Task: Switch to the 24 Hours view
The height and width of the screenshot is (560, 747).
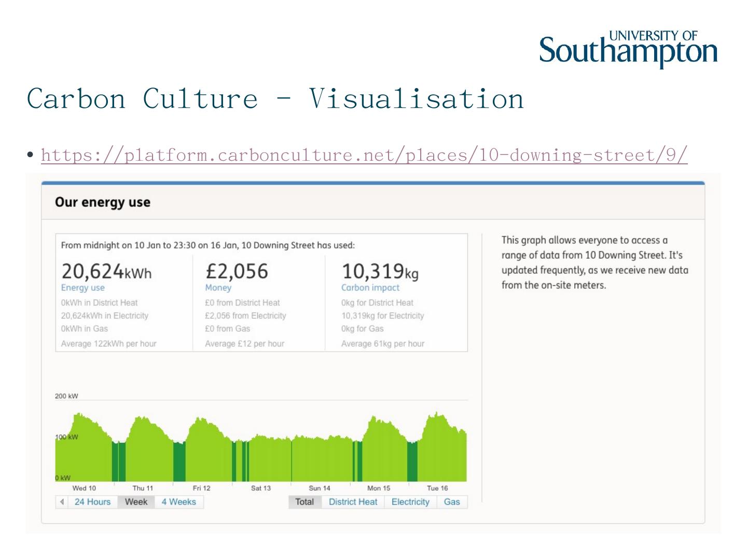Action: pyautogui.click(x=92, y=502)
